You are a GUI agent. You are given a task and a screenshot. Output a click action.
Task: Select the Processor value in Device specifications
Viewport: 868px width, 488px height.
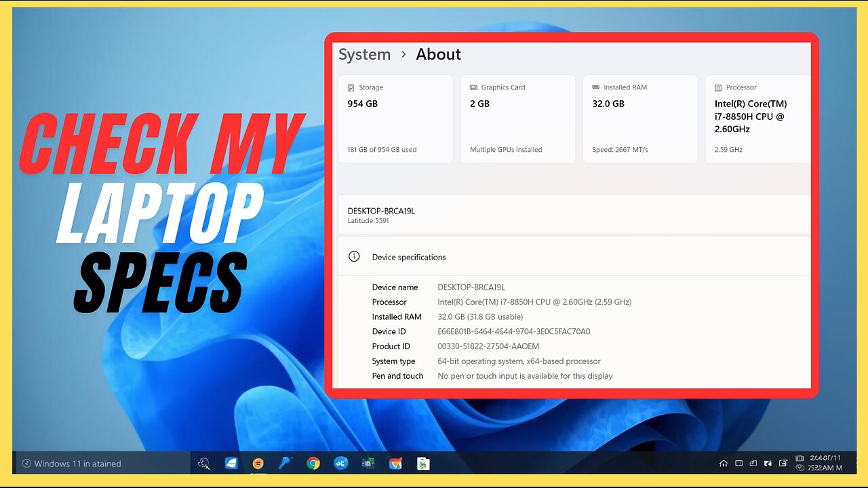[x=534, y=302]
